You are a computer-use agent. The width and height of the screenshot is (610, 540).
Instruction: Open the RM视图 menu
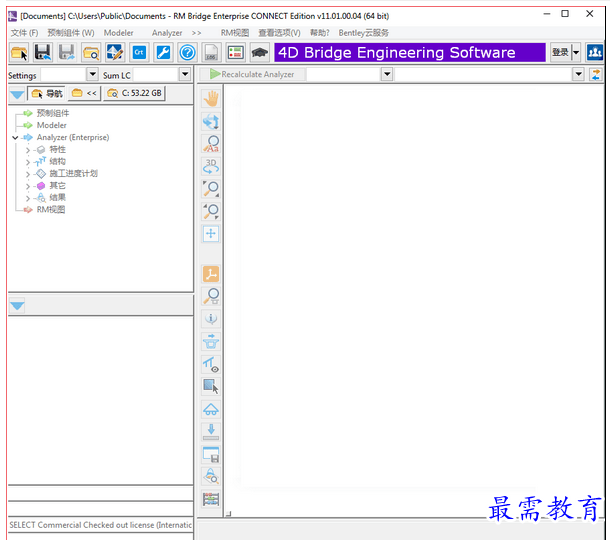coord(235,33)
